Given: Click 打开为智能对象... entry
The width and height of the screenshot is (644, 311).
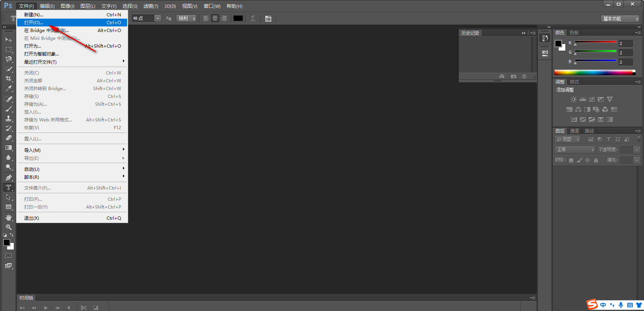Looking at the screenshot, I should click(x=72, y=54).
